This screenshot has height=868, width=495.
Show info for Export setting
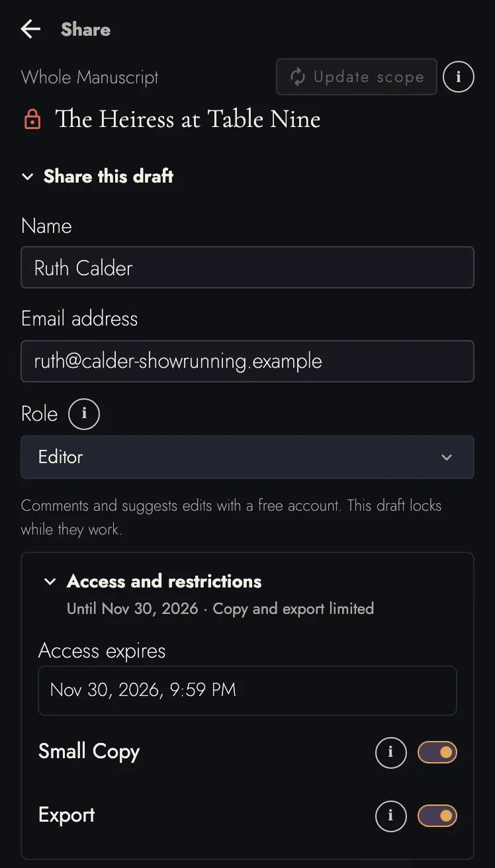point(391,816)
